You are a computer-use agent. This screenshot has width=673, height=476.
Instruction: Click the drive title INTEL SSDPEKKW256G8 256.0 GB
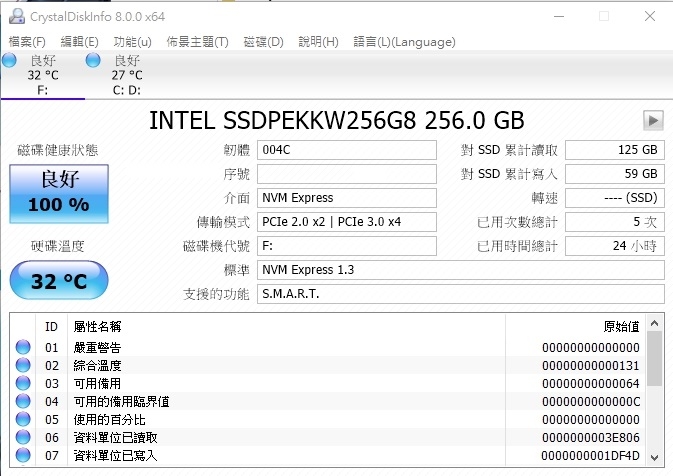[336, 120]
